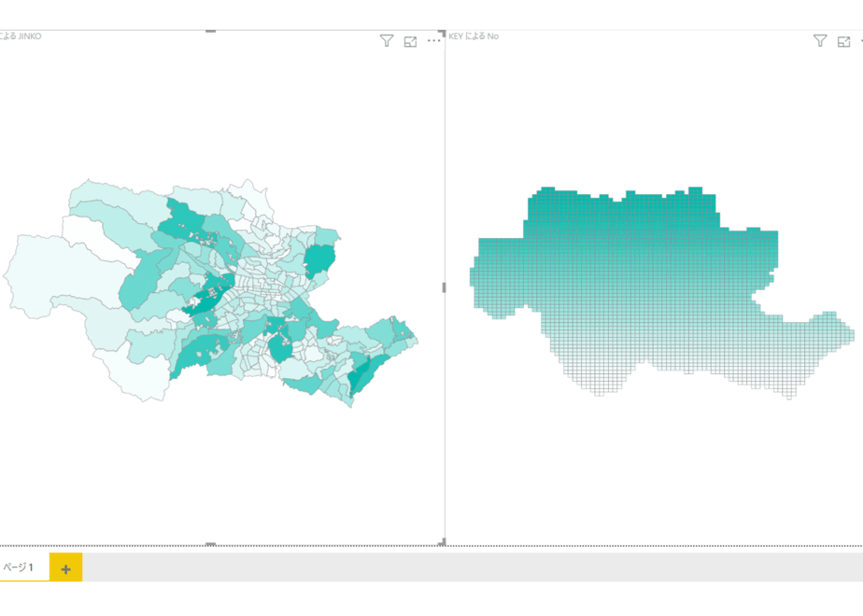Screen dimensions: 863x616
Task: Click top-right corner handle of JINKO visual
Action: [x=442, y=34]
